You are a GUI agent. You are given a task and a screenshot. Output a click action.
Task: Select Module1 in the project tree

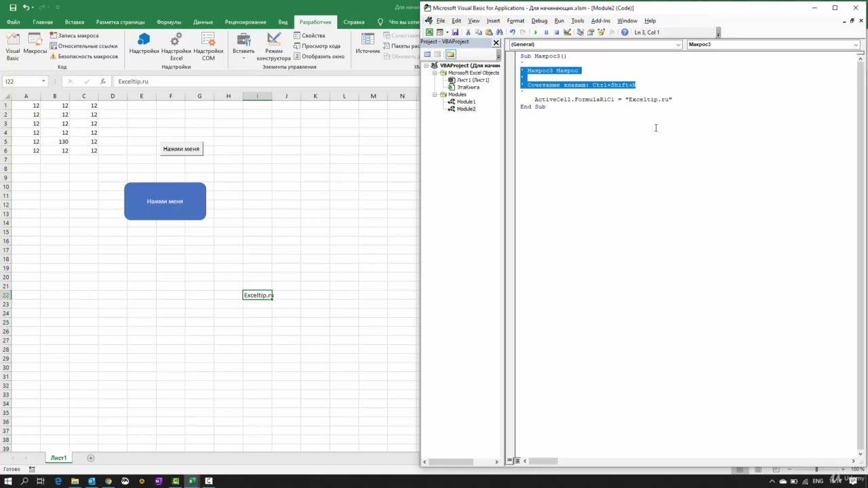tap(465, 102)
